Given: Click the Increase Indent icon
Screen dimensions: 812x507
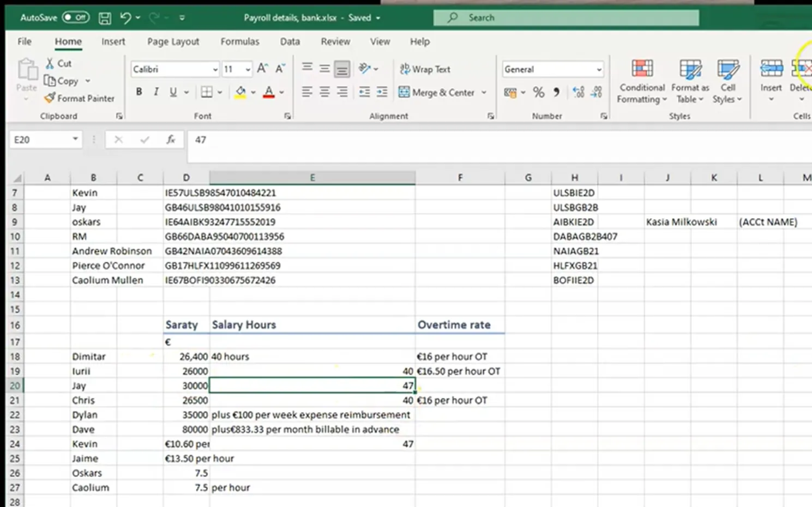Looking at the screenshot, I should [382, 92].
